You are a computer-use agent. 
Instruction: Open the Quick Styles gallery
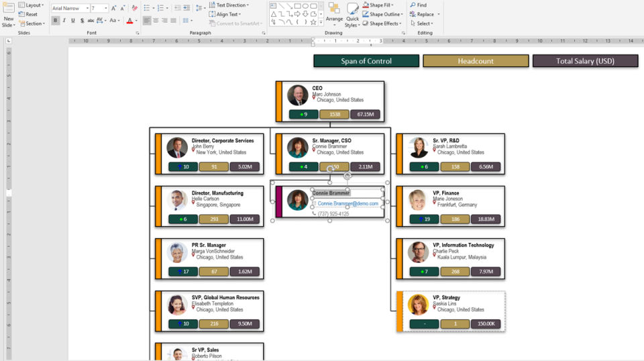tap(352, 15)
